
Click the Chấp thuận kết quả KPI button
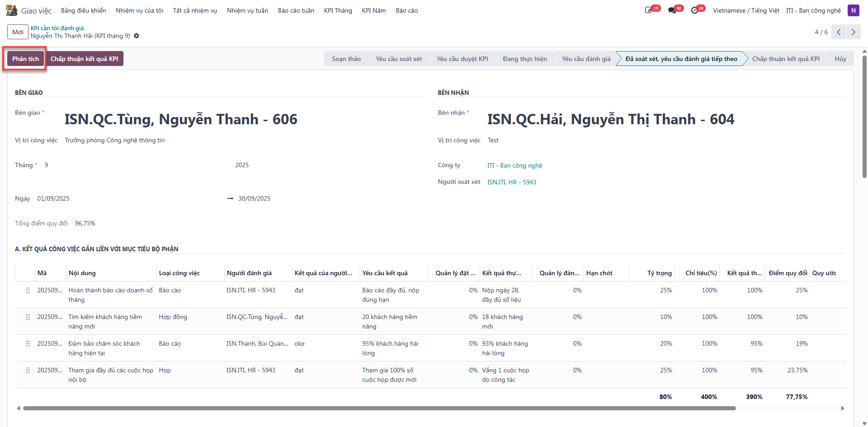pyautogui.click(x=85, y=59)
